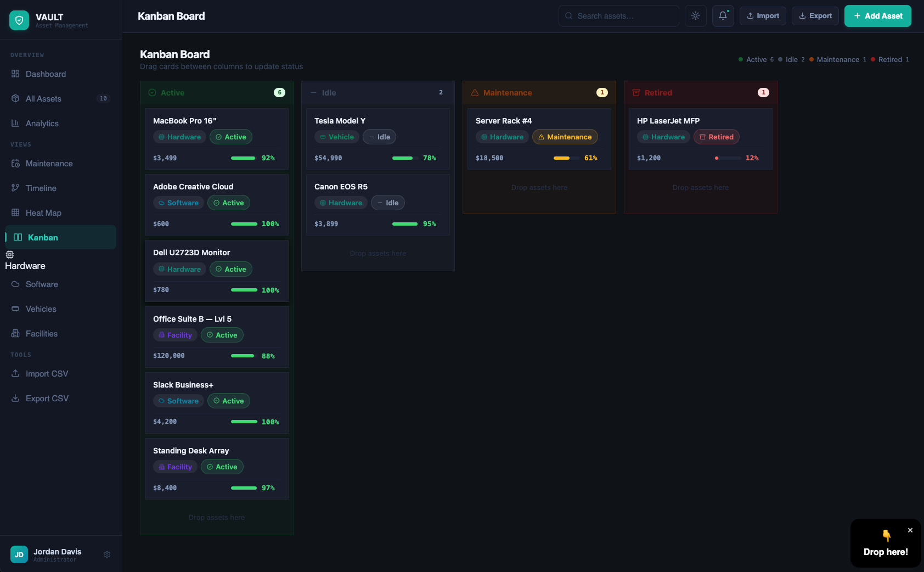This screenshot has width=924, height=572.
Task: Click the Add Asset button
Action: pos(877,16)
